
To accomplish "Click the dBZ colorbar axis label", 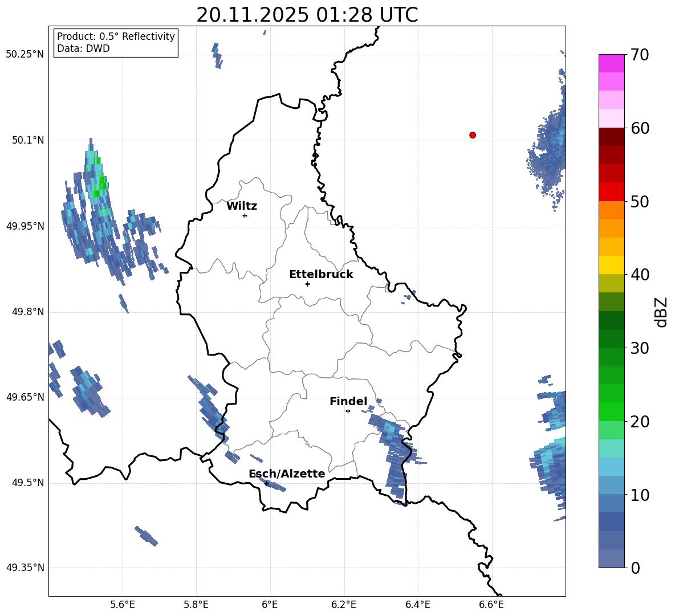I will coord(661,312).
